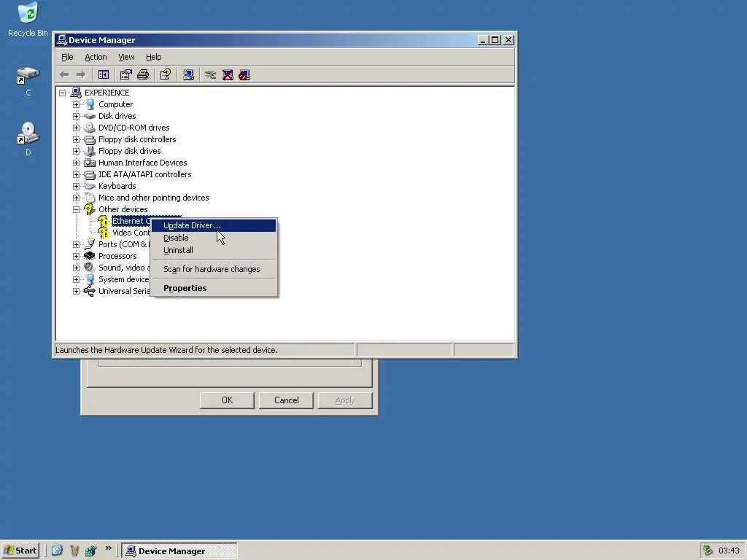Click the DVD/CD-ROM drives category icon
Screen dimensions: 747x560
click(90, 128)
